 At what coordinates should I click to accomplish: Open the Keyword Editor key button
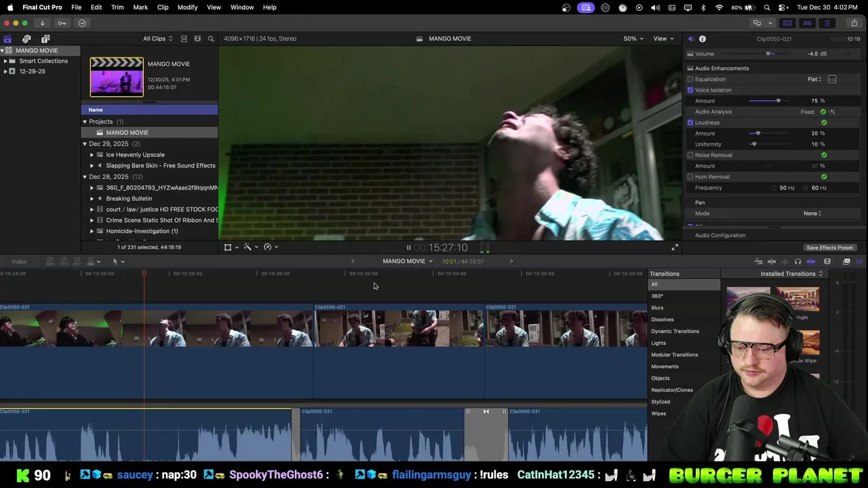click(x=62, y=23)
